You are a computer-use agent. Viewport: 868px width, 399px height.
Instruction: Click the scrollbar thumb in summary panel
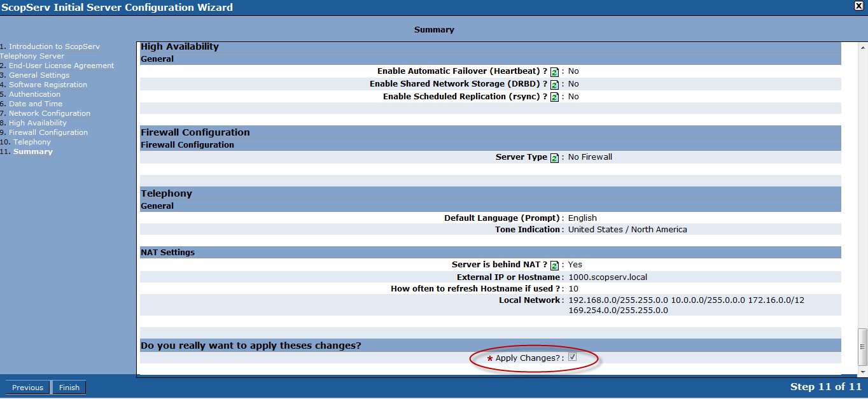(x=862, y=346)
